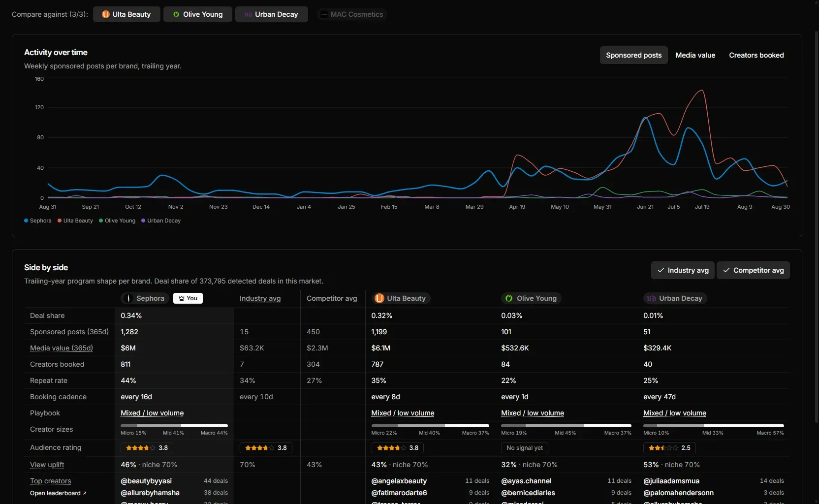The image size is (819, 504).
Task: Switch chart to Sponsored posts tab
Action: (x=633, y=55)
